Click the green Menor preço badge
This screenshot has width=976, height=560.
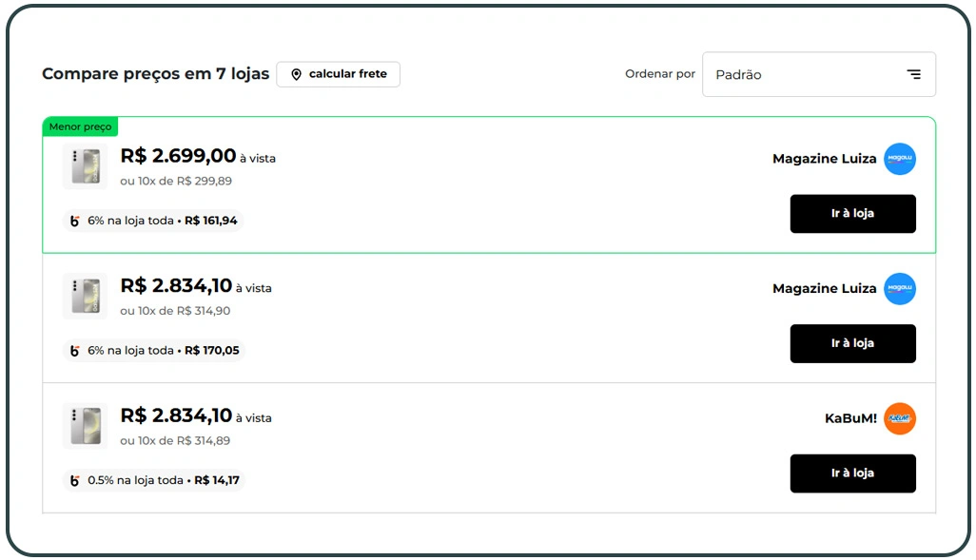tap(80, 126)
